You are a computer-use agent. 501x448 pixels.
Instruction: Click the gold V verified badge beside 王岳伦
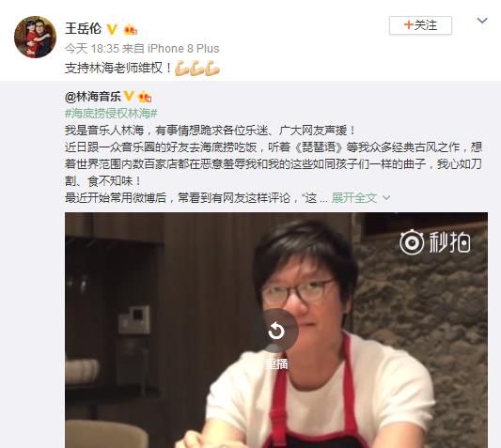click(112, 29)
